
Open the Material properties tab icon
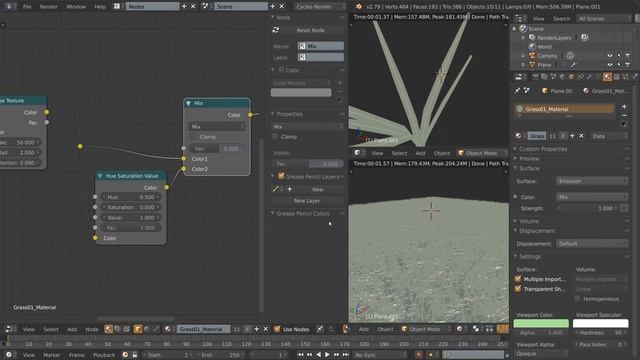(x=607, y=77)
